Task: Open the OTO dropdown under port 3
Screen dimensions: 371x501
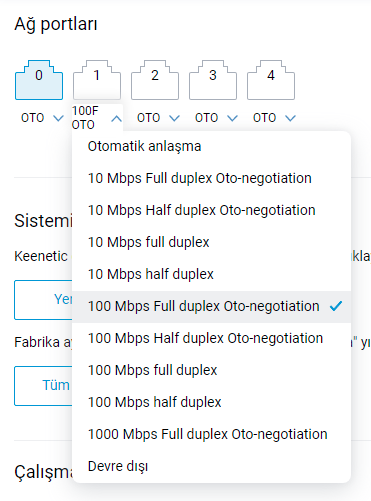Action: [x=216, y=118]
